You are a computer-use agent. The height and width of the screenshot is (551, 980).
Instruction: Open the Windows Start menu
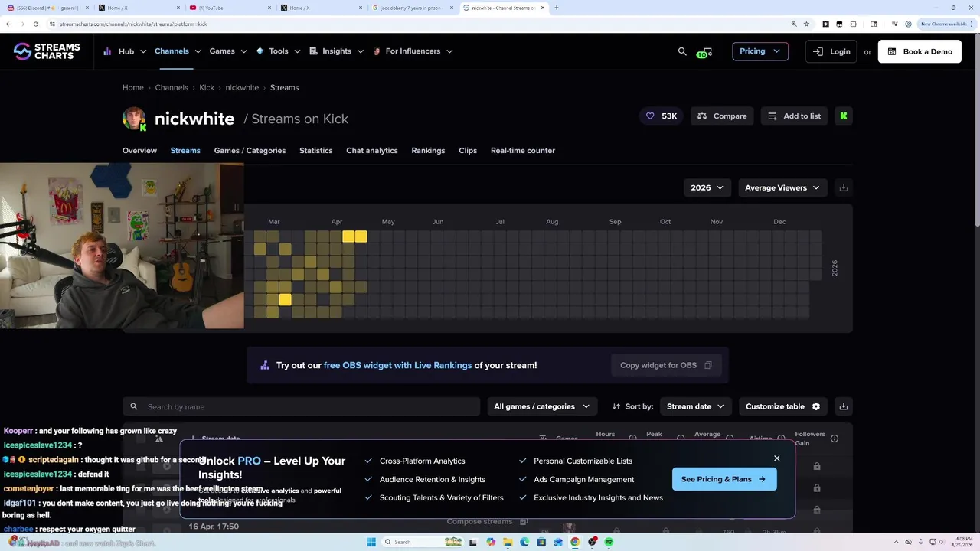371,542
